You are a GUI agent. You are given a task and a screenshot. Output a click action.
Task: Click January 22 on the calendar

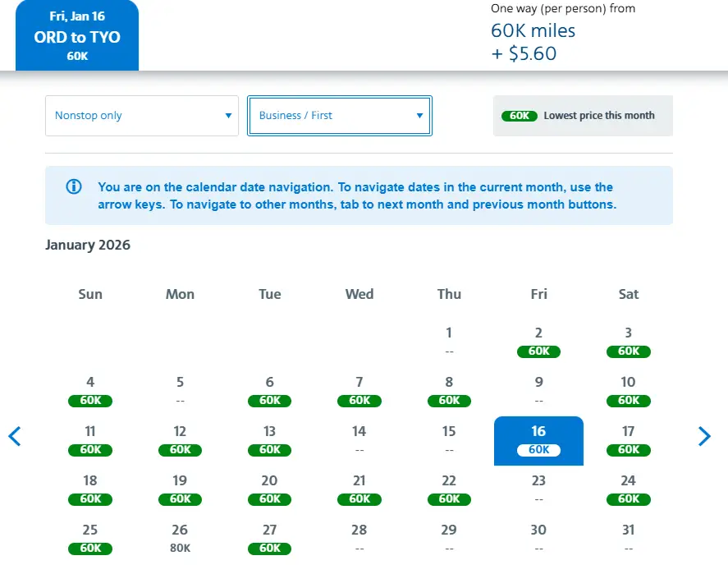pyautogui.click(x=449, y=489)
